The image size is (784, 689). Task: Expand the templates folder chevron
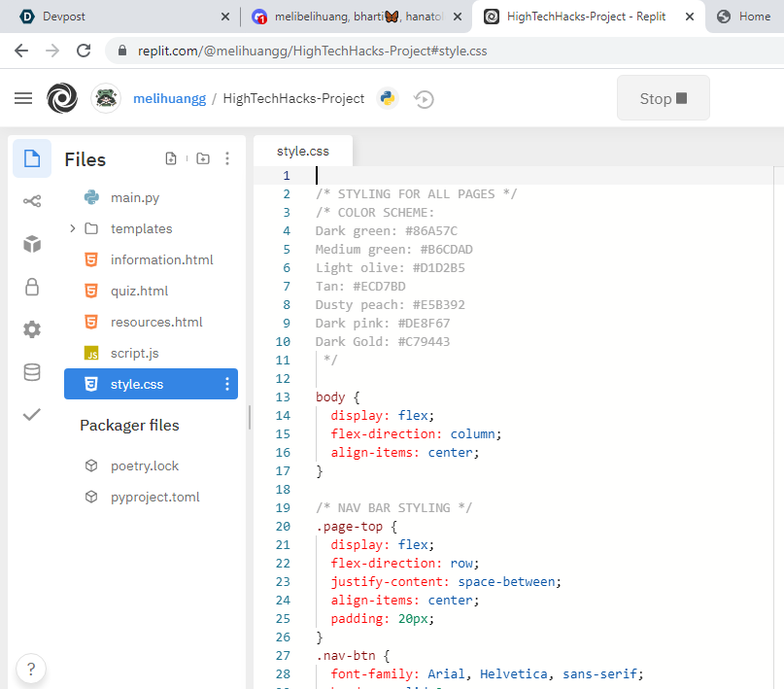tap(73, 228)
